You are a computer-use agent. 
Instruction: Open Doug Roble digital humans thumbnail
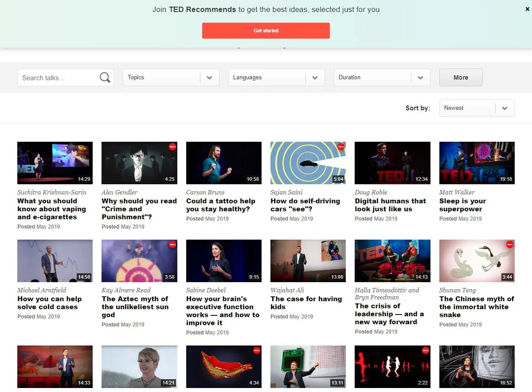coord(392,163)
